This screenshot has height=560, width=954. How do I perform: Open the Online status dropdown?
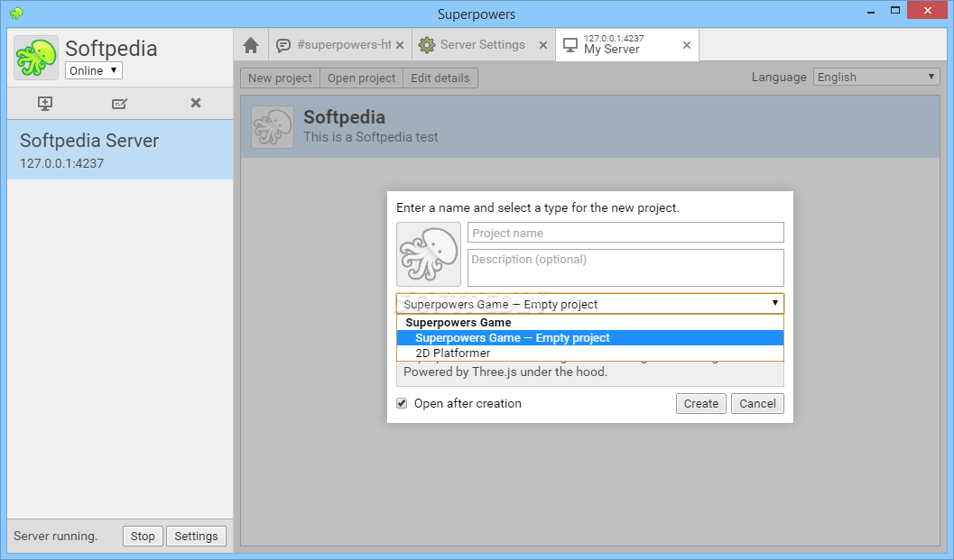(94, 70)
